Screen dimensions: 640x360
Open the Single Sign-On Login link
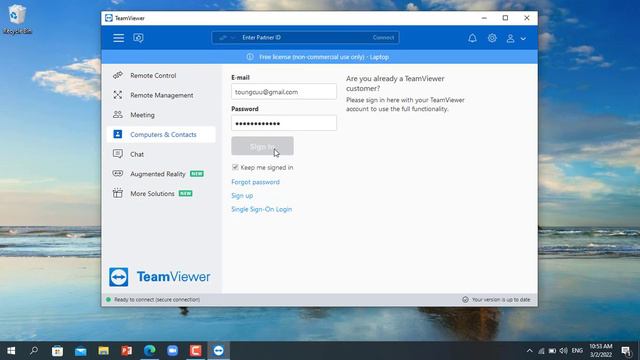pos(262,209)
